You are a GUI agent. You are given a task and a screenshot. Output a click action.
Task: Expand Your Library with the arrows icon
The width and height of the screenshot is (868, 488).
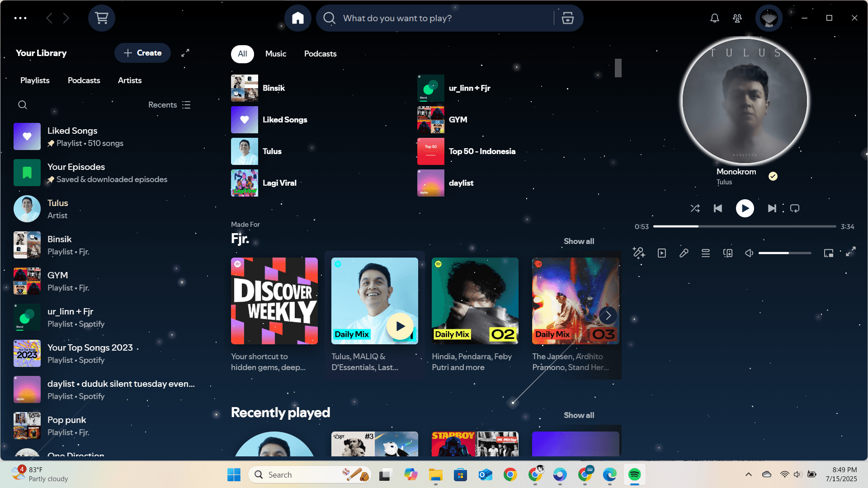pos(185,53)
